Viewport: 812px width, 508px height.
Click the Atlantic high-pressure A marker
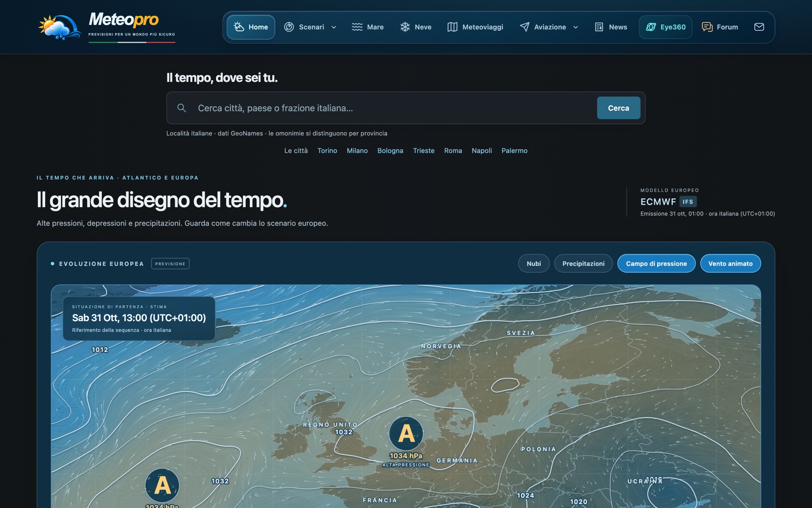tap(162, 485)
